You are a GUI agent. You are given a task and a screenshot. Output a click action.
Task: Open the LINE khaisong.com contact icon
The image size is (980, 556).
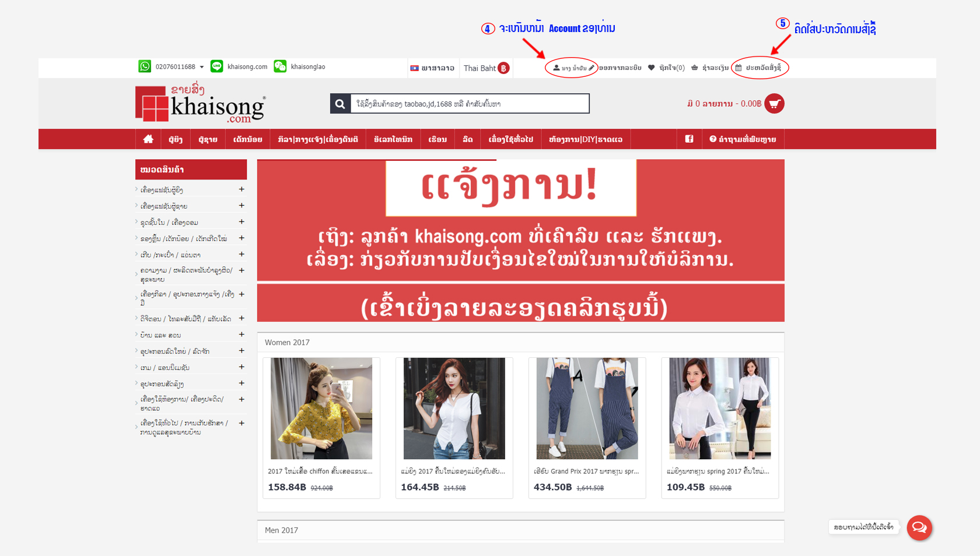coord(216,66)
